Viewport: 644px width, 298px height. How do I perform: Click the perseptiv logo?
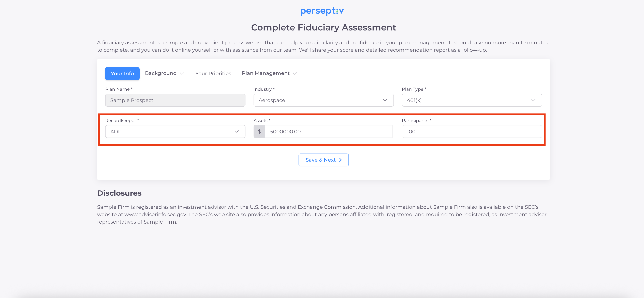(x=322, y=11)
